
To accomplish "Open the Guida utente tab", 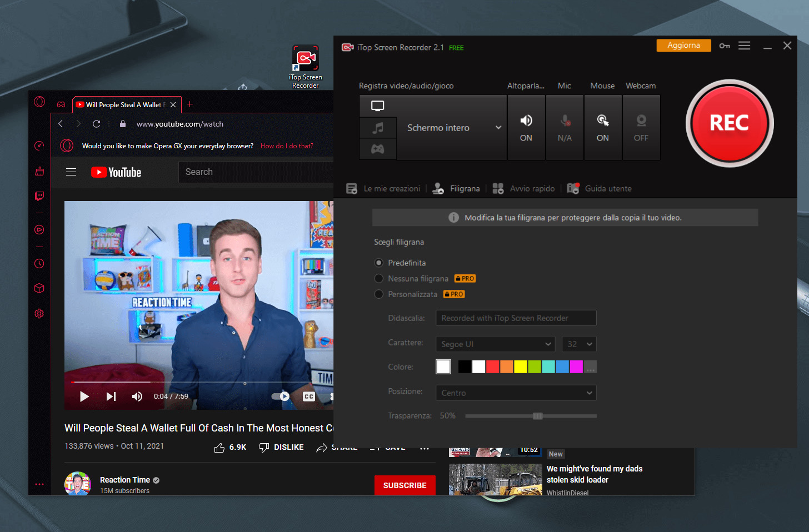I will point(599,189).
